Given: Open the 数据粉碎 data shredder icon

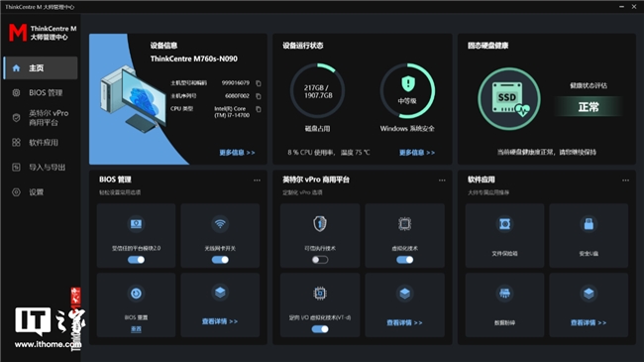Looking at the screenshot, I should pos(504,294).
